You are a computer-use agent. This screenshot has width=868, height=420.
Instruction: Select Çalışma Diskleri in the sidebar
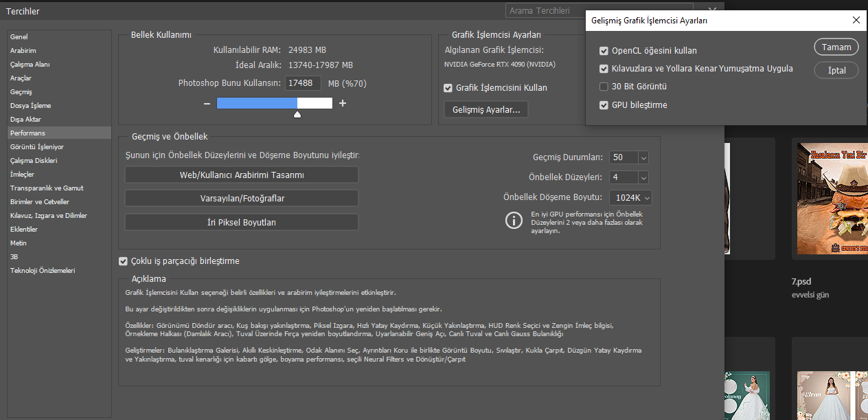click(x=34, y=160)
